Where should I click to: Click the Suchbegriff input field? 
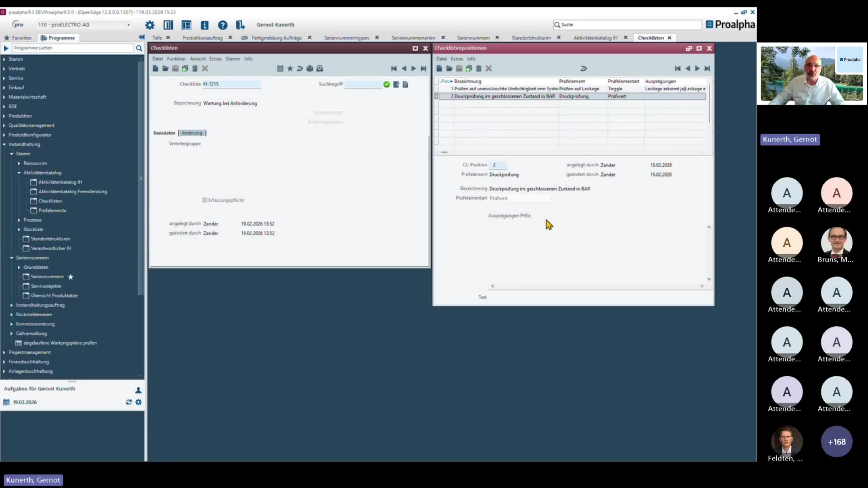pos(363,84)
